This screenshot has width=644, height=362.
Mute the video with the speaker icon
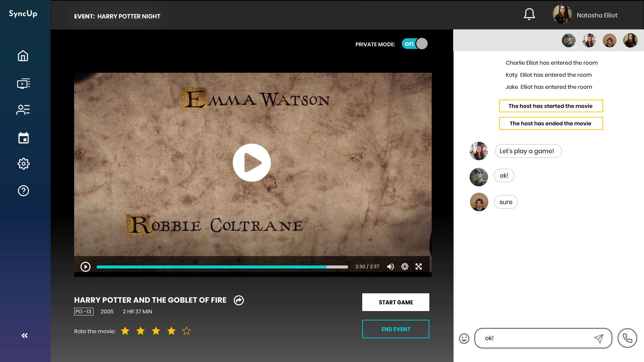click(391, 267)
